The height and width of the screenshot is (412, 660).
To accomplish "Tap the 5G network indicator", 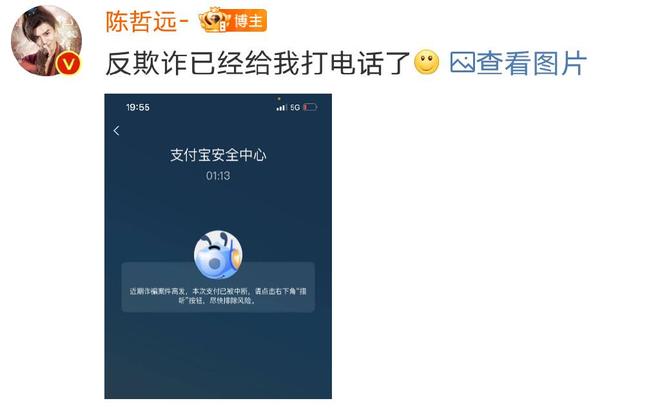I will click(x=295, y=108).
